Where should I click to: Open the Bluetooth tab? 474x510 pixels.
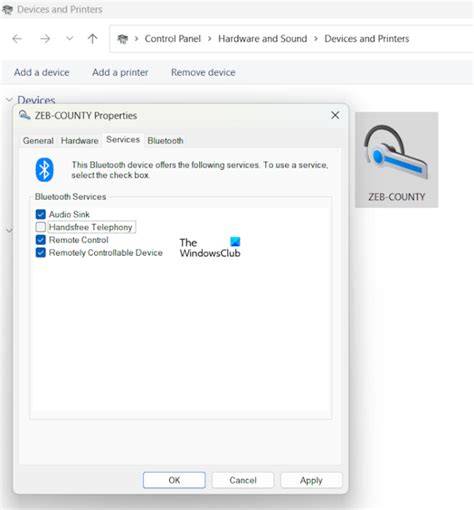[165, 141]
